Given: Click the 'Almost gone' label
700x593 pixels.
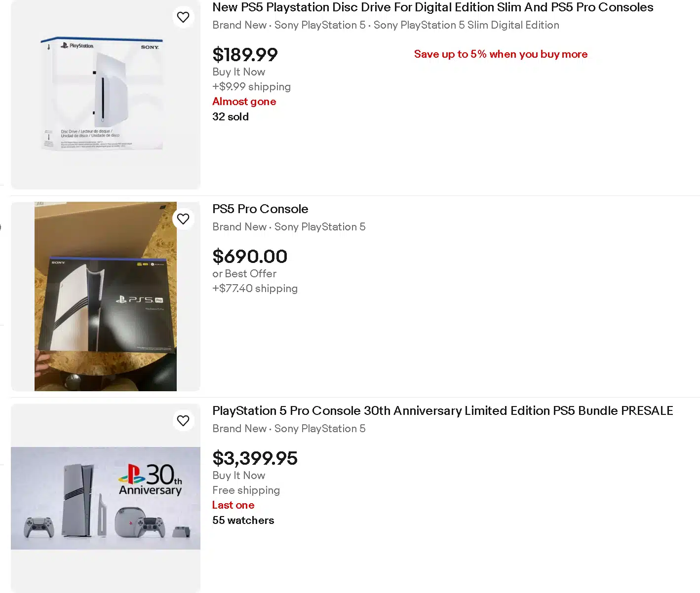Looking at the screenshot, I should pos(244,102).
